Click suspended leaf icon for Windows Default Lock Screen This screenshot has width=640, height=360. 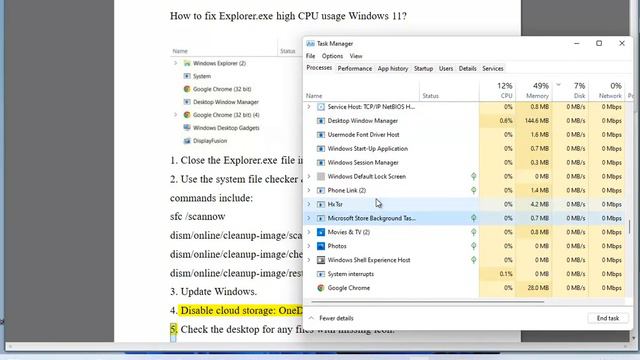[473, 176]
